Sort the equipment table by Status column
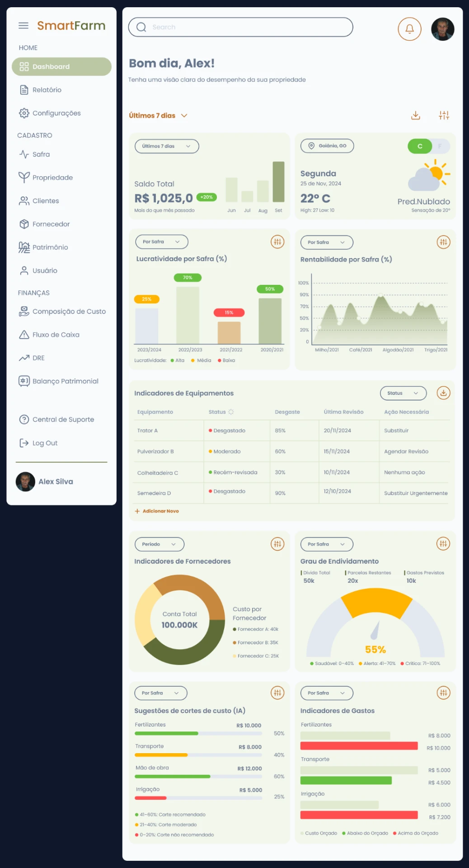This screenshot has width=469, height=868. pyautogui.click(x=231, y=412)
